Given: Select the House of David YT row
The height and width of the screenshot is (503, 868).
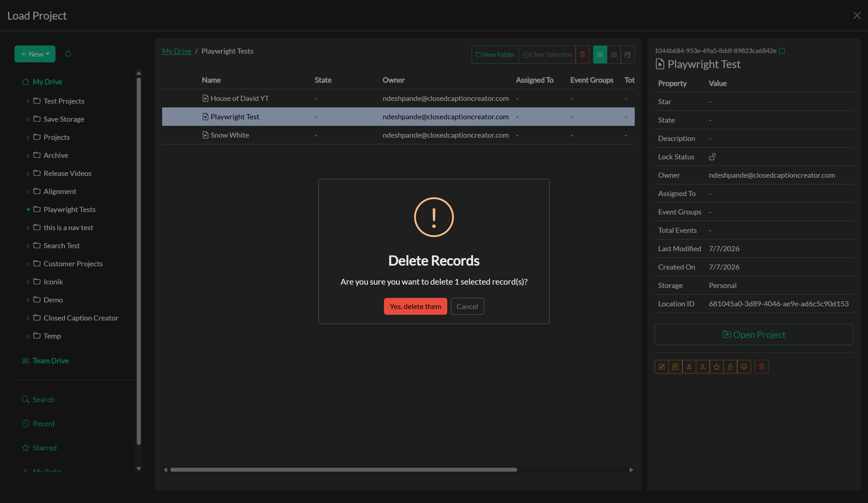Looking at the screenshot, I should tap(398, 98).
